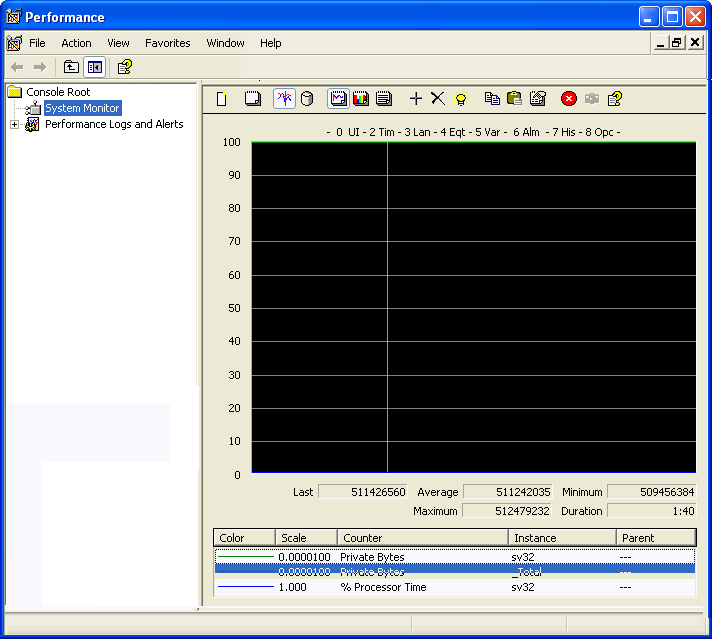The width and height of the screenshot is (712, 639).
Task: Open the Help menu
Action: click(x=271, y=43)
